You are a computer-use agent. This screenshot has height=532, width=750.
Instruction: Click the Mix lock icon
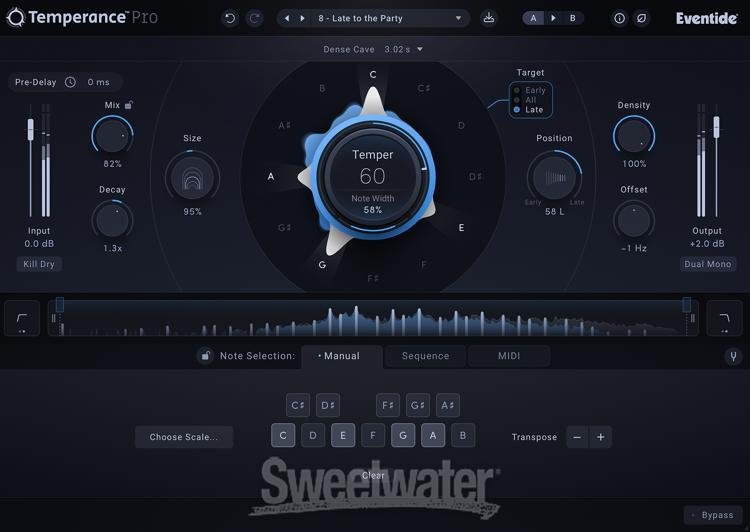tap(129, 105)
